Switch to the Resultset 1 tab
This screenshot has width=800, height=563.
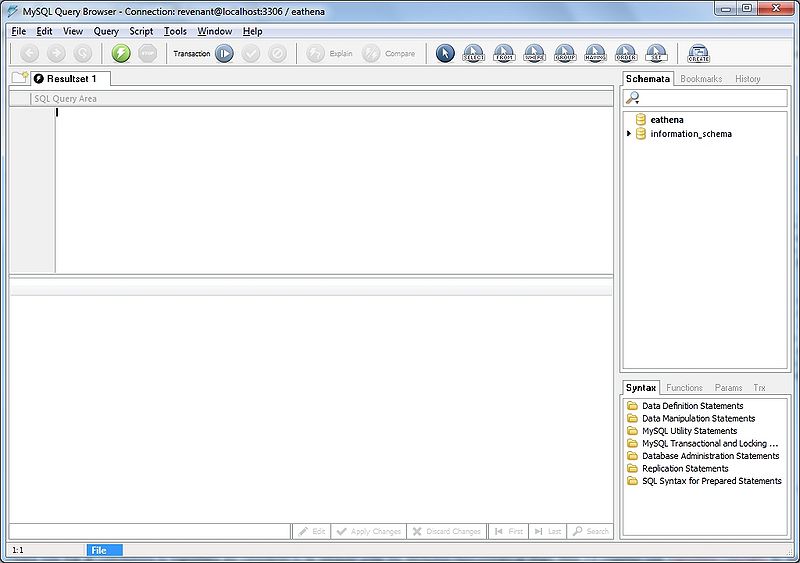(71, 79)
